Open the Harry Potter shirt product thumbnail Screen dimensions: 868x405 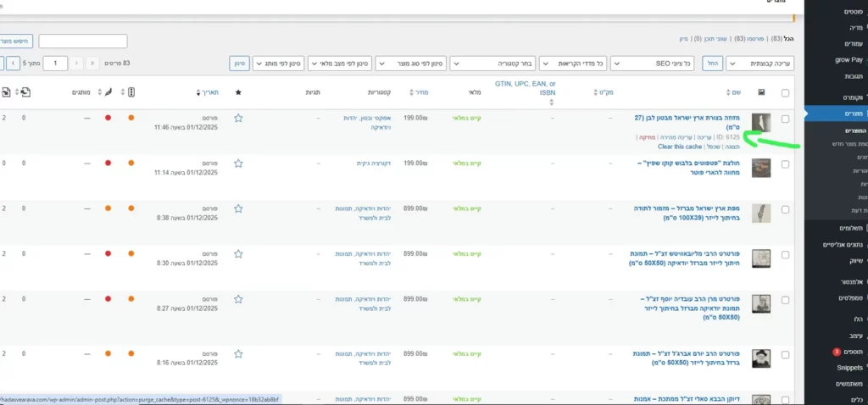[761, 169]
